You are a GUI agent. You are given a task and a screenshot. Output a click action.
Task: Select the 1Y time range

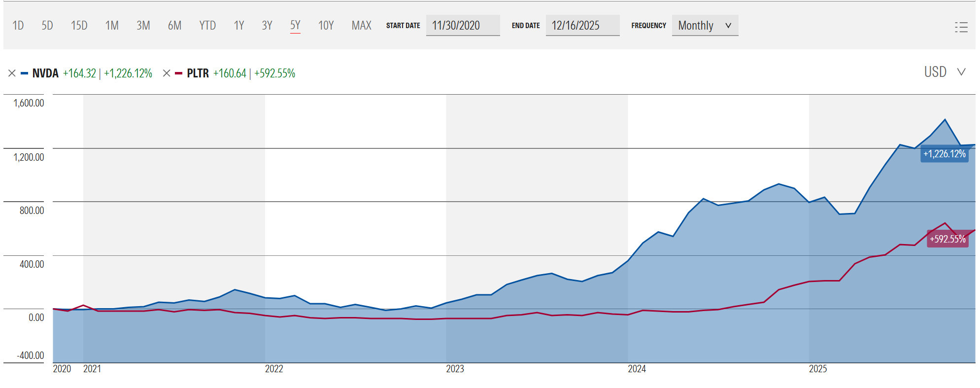tap(239, 26)
